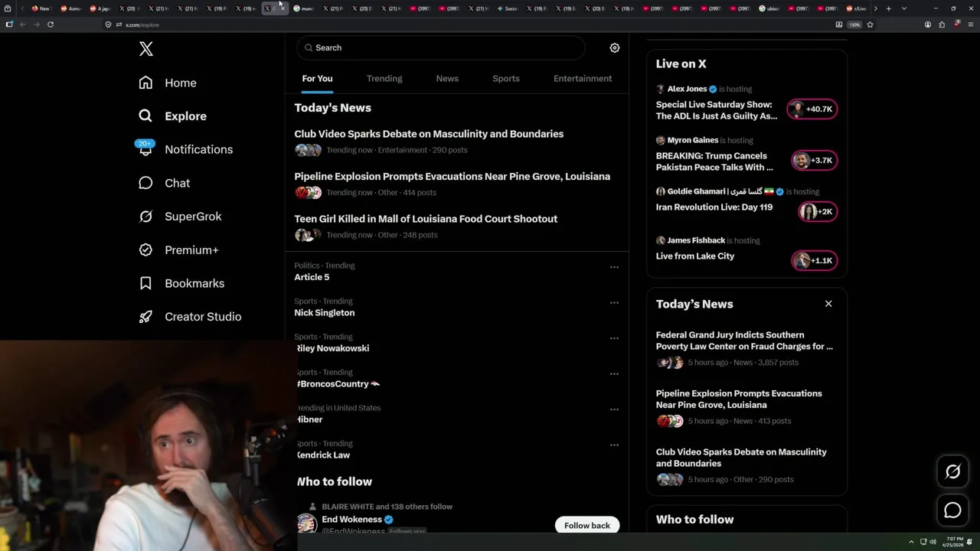Switch to the Sports tab
This screenshot has height=551, width=980.
click(506, 79)
